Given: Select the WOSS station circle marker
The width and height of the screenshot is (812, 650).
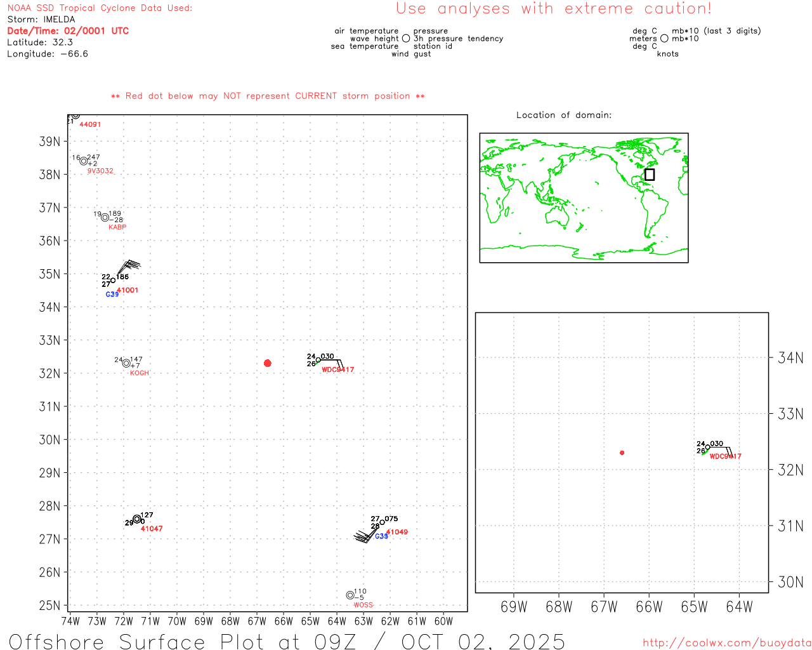Looking at the screenshot, I should (x=350, y=595).
